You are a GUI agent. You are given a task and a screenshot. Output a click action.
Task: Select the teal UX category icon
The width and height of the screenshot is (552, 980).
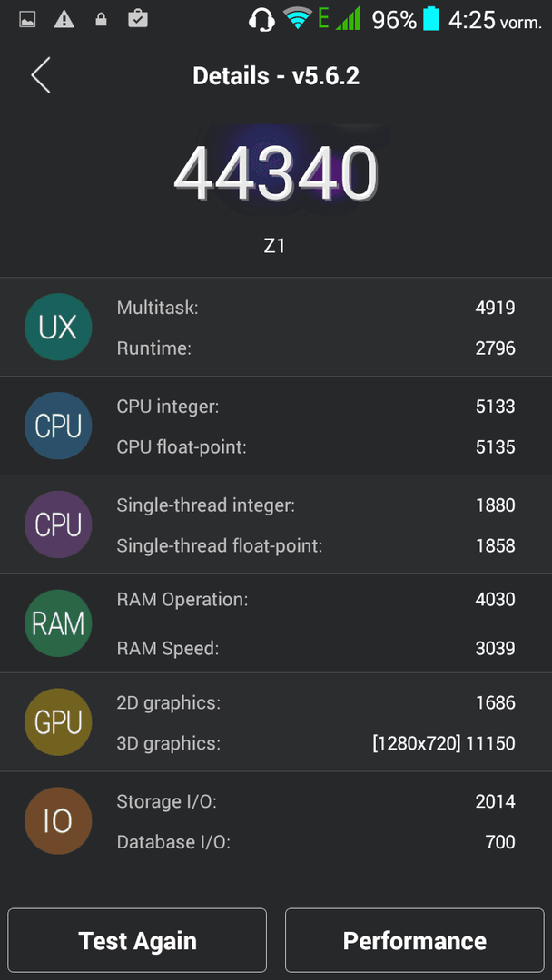coord(58,327)
